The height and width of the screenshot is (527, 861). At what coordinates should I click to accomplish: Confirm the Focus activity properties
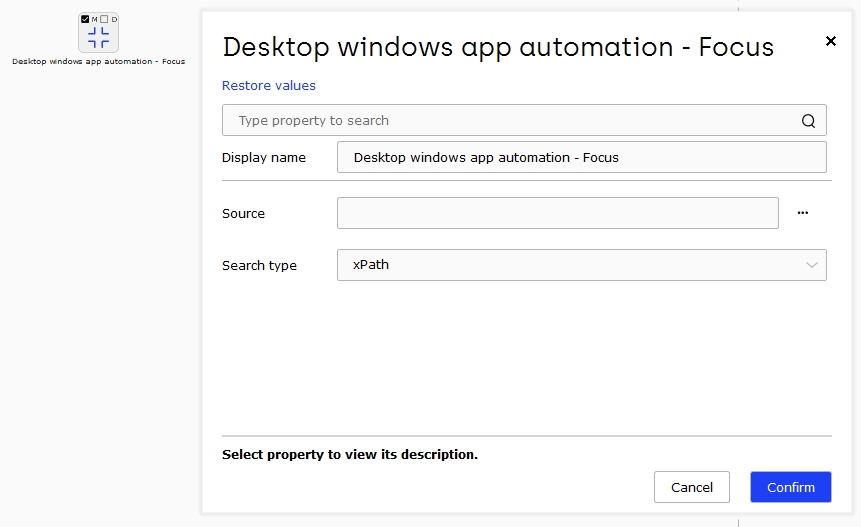coord(791,487)
